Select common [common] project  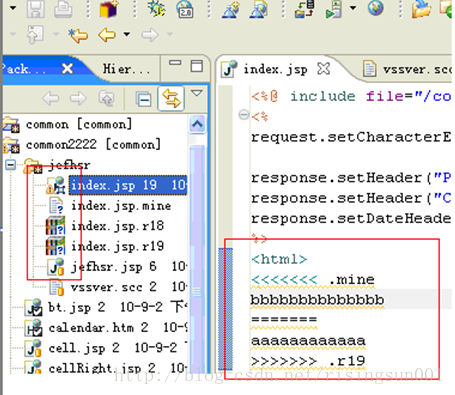tap(79, 124)
